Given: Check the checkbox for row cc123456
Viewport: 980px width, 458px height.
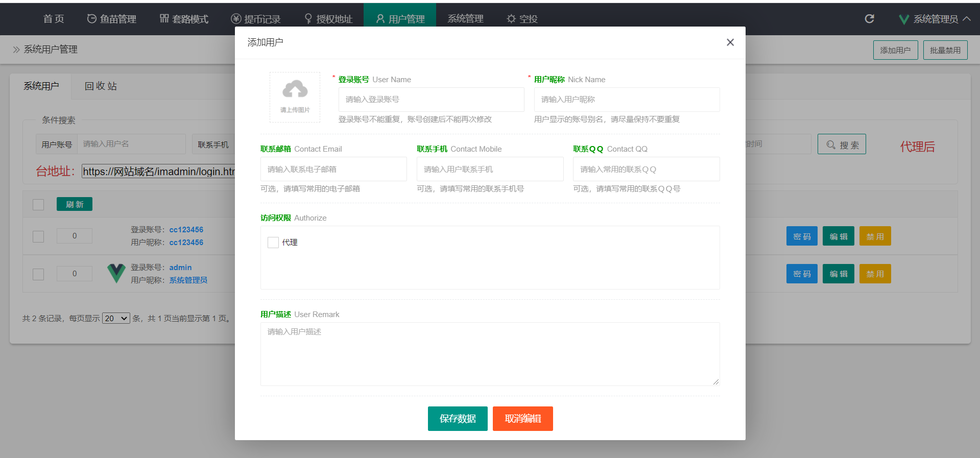Looking at the screenshot, I should tap(38, 236).
